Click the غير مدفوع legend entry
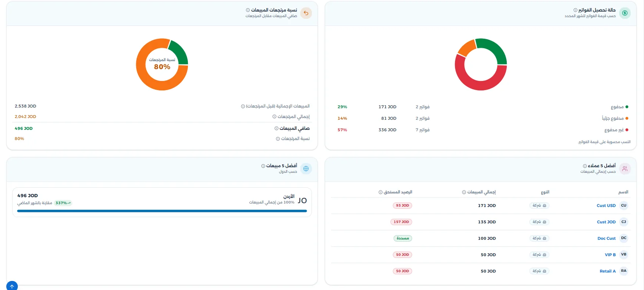644x290 pixels. (x=616, y=130)
